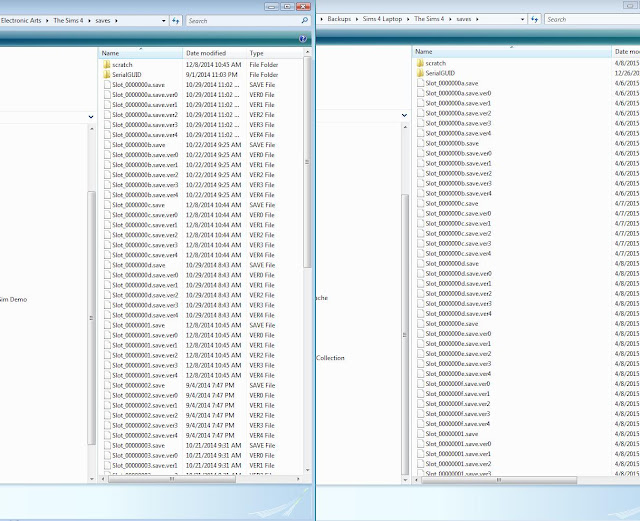Image resolution: width=640 pixels, height=521 pixels.
Task: Expand the chevron after 'saves' in right breadcrumb
Action: pyautogui.click(x=477, y=19)
